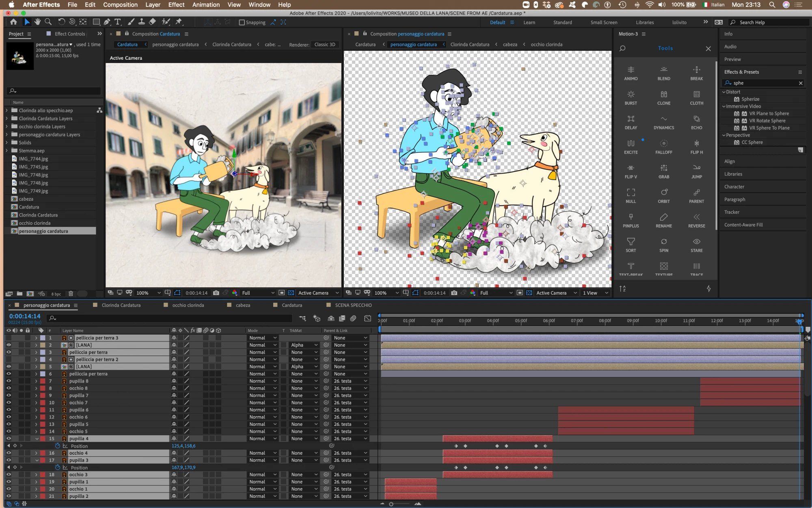Open the Content-Aware Fill panel

743,225
